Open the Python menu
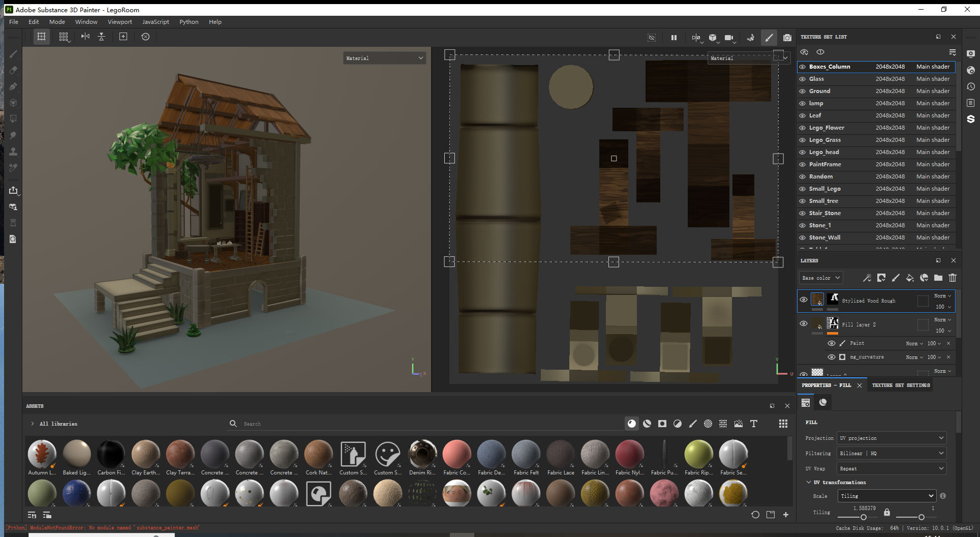 click(x=189, y=22)
